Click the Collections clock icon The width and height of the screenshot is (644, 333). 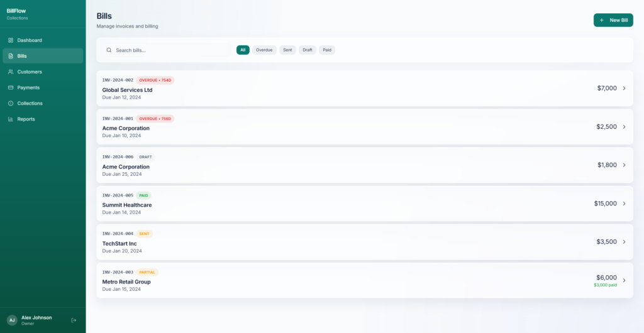pyautogui.click(x=11, y=103)
